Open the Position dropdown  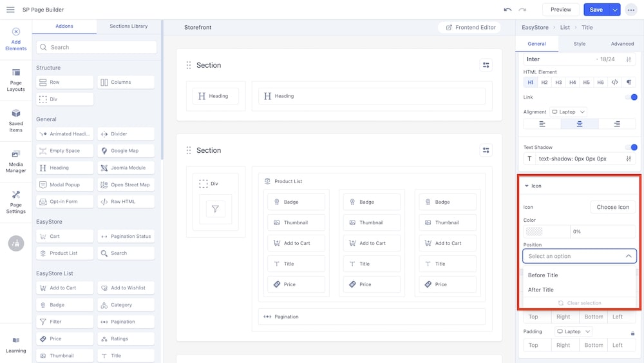(x=580, y=256)
